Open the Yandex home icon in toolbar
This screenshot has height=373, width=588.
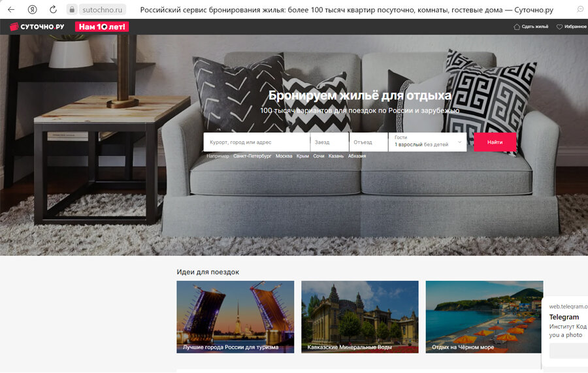[x=32, y=9]
